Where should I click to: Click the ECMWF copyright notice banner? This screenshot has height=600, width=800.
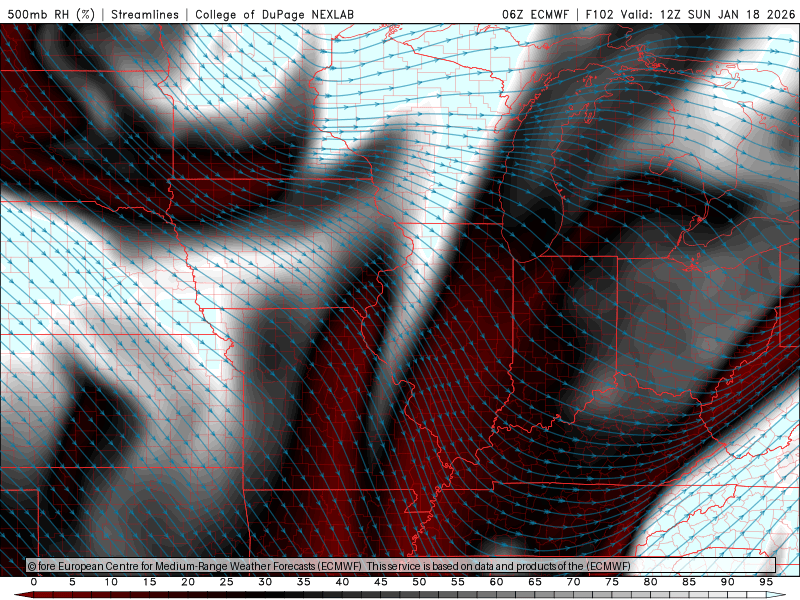[x=401, y=566]
